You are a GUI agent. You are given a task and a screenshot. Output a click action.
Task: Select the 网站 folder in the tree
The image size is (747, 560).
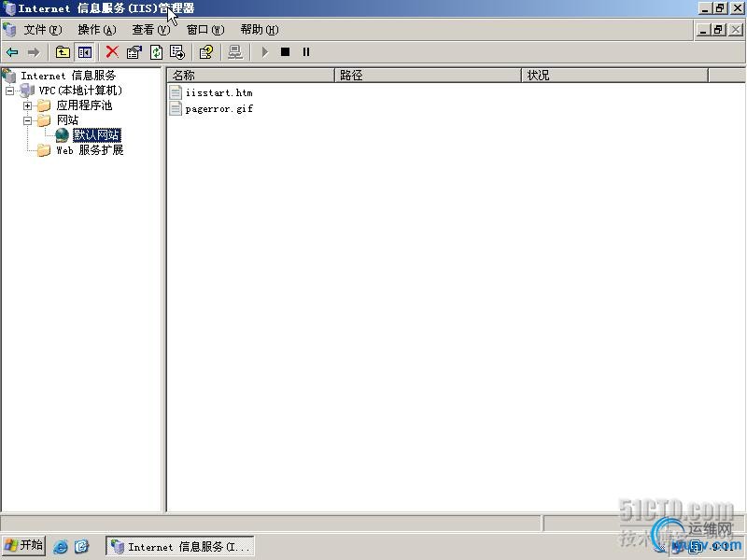pyautogui.click(x=67, y=120)
